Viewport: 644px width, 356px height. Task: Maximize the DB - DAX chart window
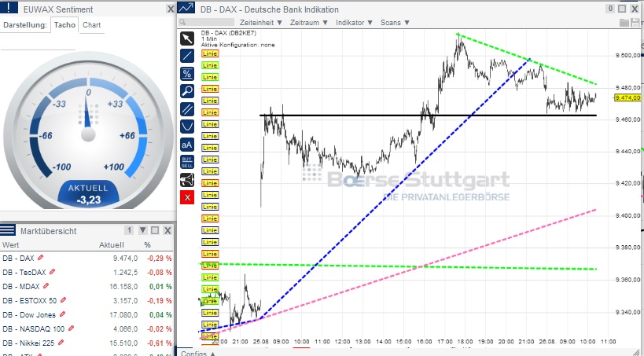tap(622, 9)
